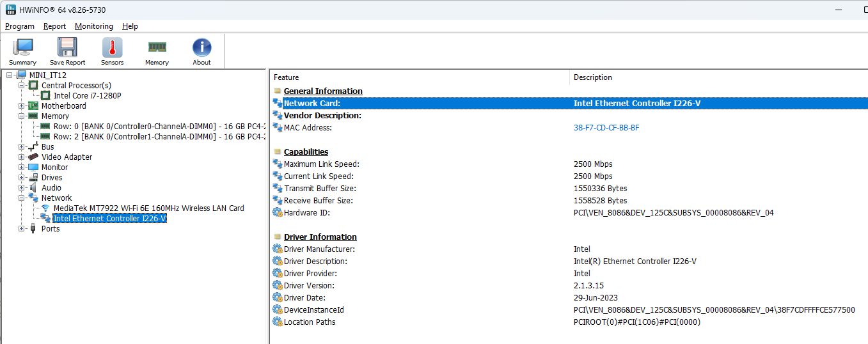Select Intel Ethernet Controller I226-V in tree
Image resolution: width=868 pixels, height=344 pixels.
110,219
